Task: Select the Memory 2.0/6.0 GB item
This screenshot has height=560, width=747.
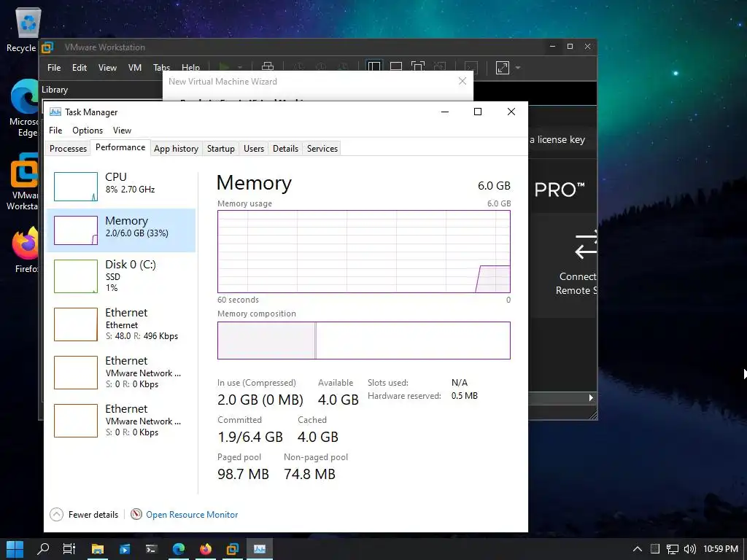Action: click(122, 230)
